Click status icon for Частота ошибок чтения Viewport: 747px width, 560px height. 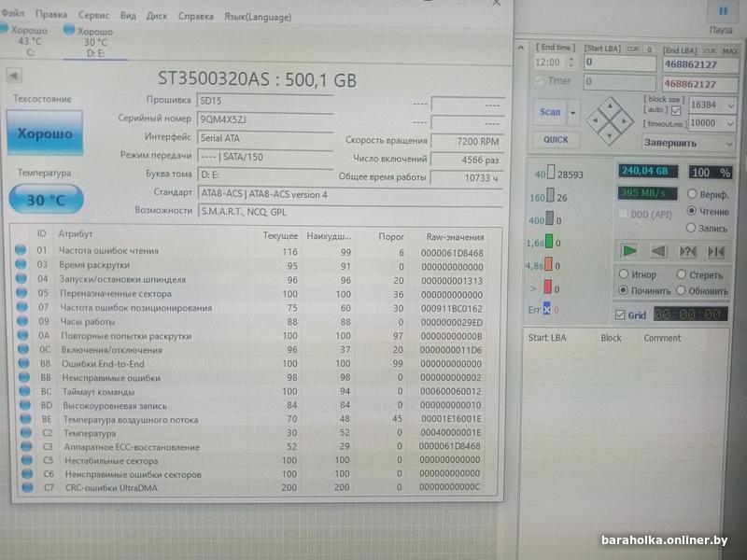21,250
